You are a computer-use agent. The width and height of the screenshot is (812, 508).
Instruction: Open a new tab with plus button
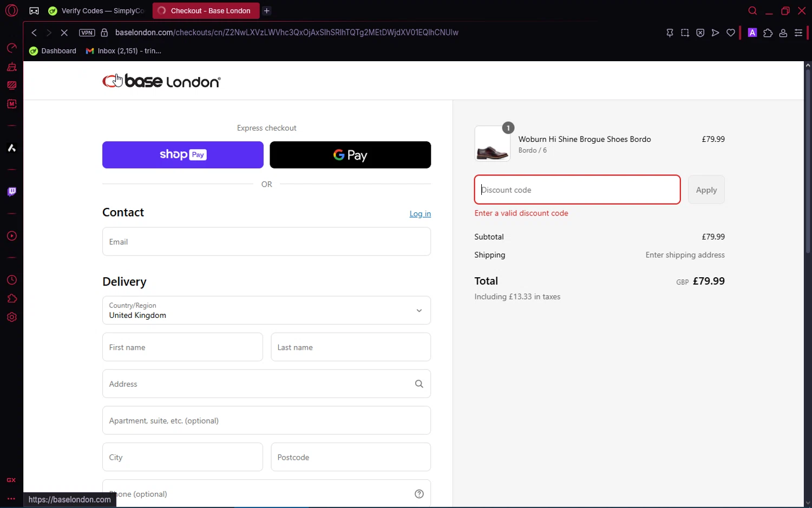pyautogui.click(x=267, y=11)
